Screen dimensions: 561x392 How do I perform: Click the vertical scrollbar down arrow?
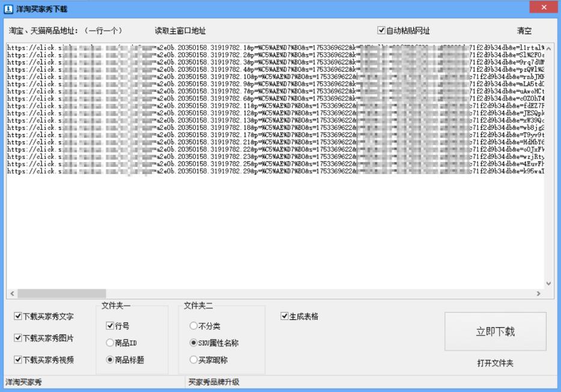548,283
